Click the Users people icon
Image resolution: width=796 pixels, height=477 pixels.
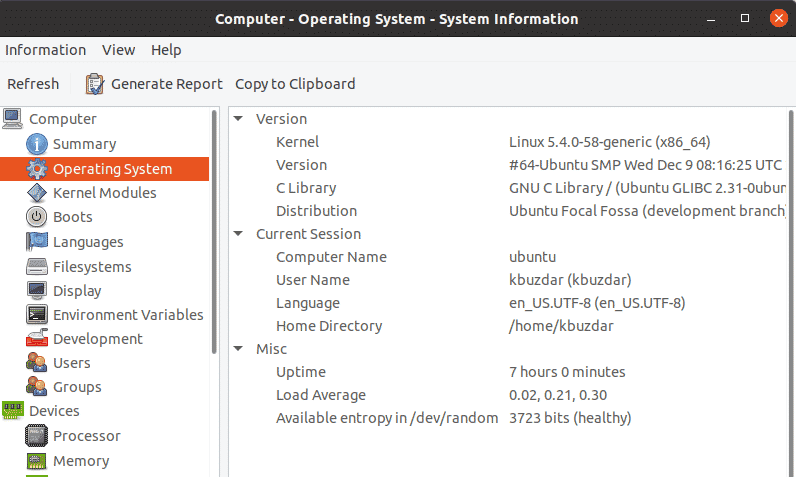[37, 362]
